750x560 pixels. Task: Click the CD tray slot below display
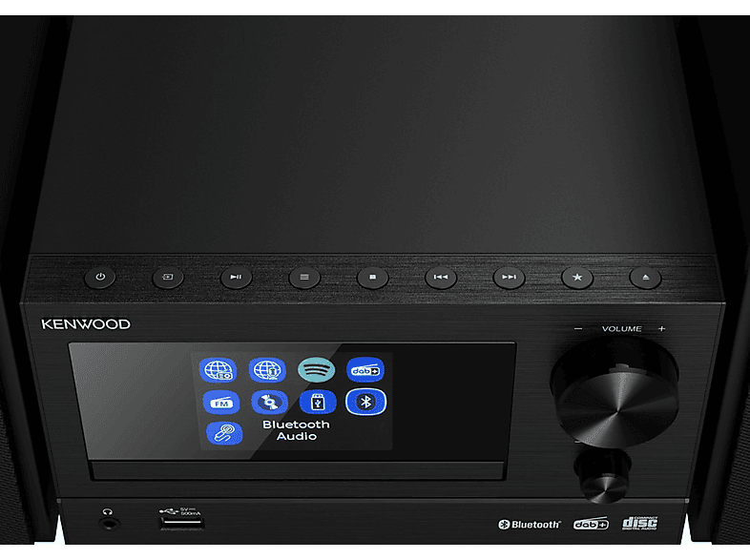298,471
